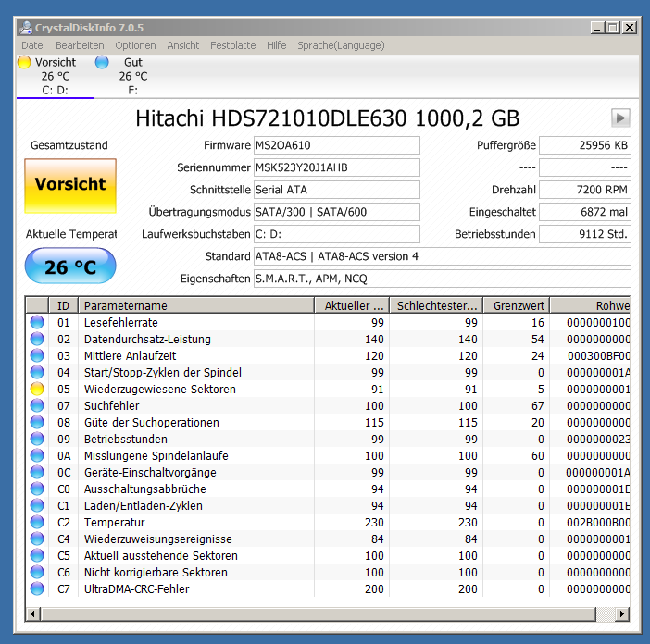This screenshot has width=650, height=644.
Task: Click blue status orb for Wiederzuweisungsereignisse
Action: (37, 539)
